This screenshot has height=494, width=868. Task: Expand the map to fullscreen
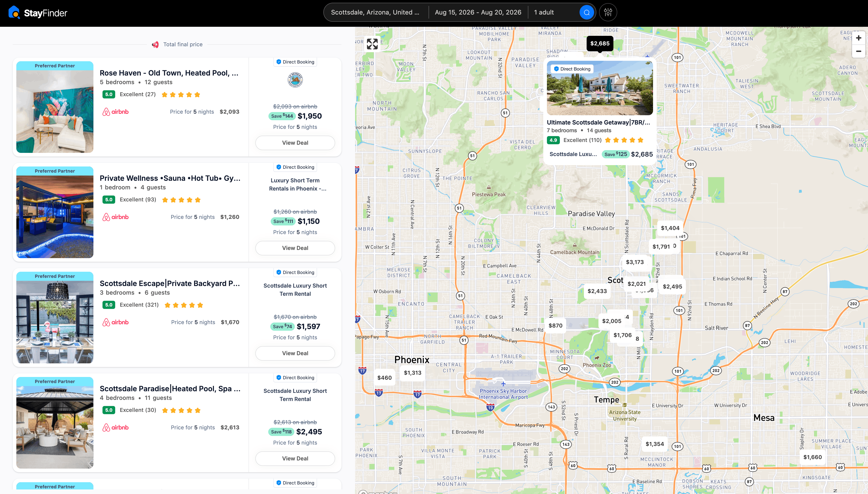372,44
